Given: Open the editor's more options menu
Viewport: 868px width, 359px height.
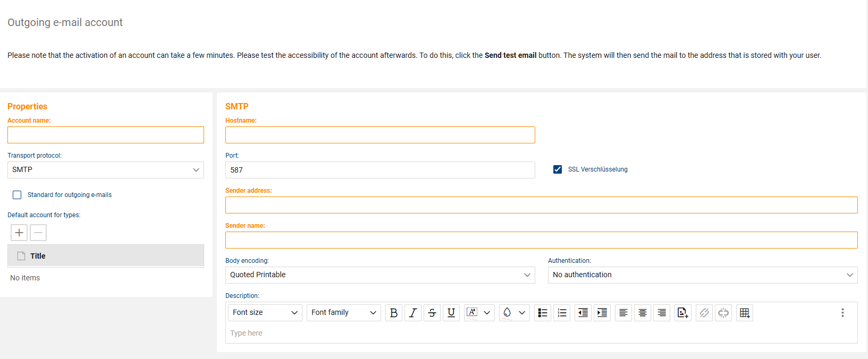Looking at the screenshot, I should pyautogui.click(x=842, y=313).
